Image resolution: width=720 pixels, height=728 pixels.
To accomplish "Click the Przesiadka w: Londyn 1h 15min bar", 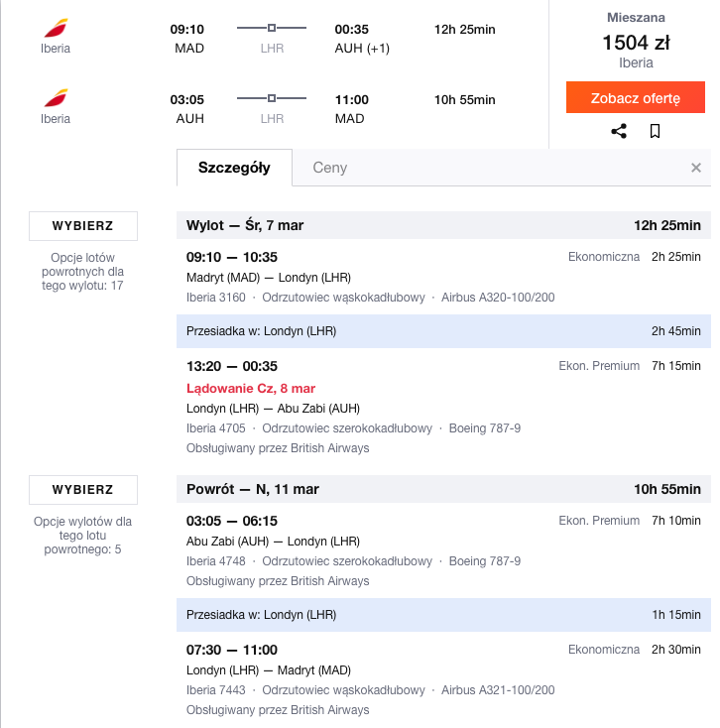I will 443,615.
